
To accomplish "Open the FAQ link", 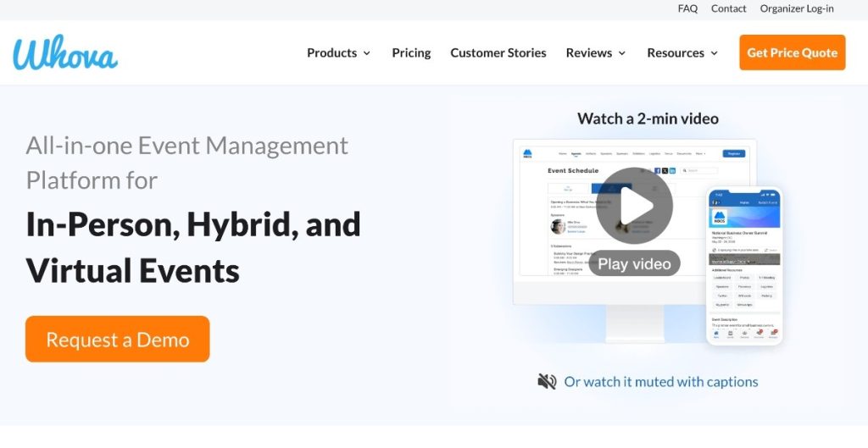I will click(687, 8).
